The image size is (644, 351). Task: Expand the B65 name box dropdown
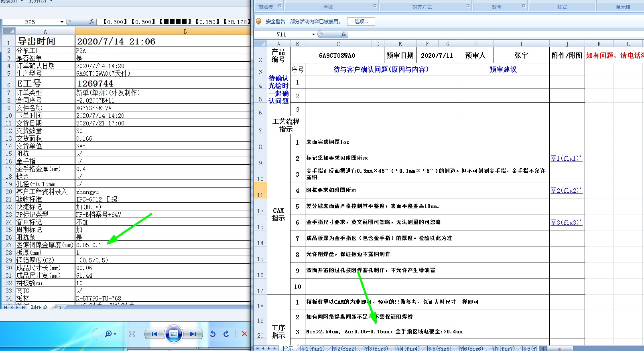tap(62, 22)
